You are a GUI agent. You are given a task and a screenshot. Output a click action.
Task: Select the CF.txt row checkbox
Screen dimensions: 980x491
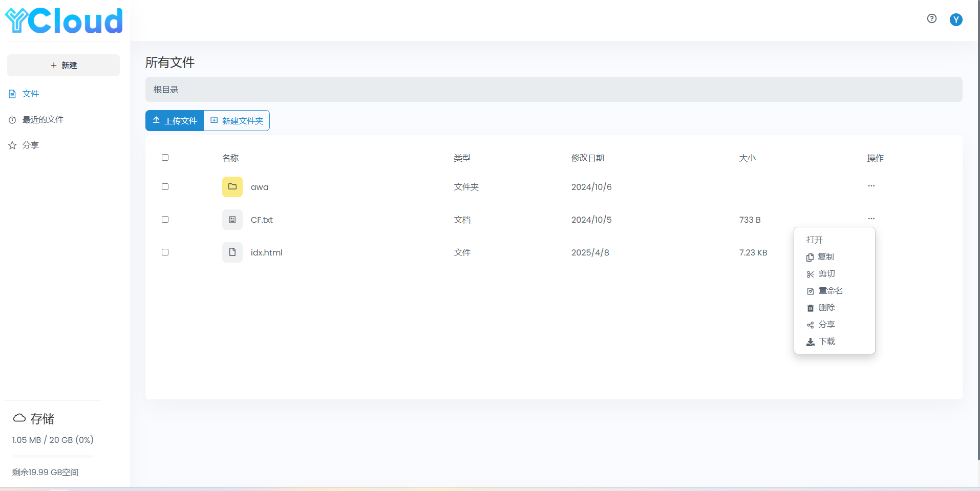pos(165,220)
